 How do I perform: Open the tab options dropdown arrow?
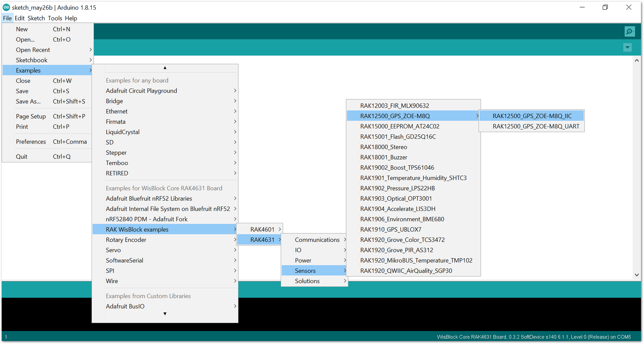(x=628, y=48)
